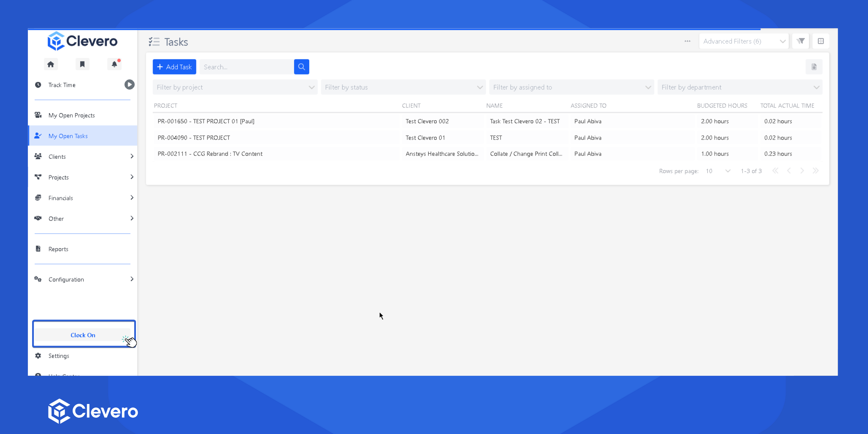Open My Open Projects in sidebar

click(72, 115)
